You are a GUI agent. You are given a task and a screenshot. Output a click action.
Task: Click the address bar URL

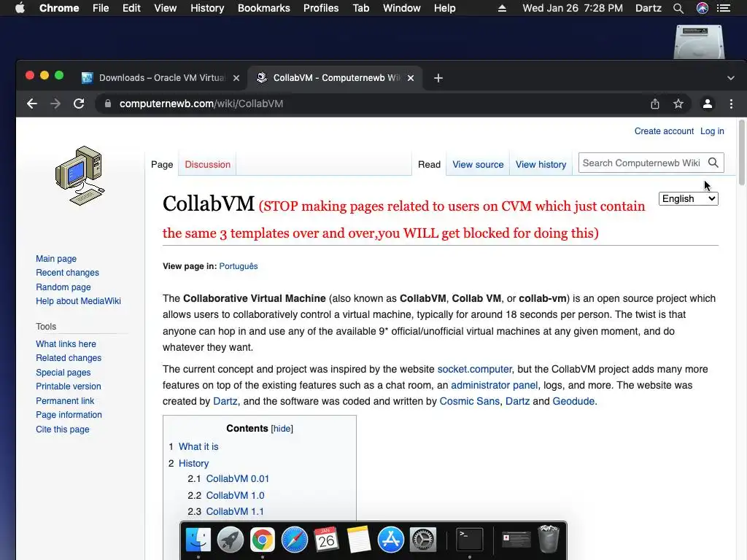point(201,104)
